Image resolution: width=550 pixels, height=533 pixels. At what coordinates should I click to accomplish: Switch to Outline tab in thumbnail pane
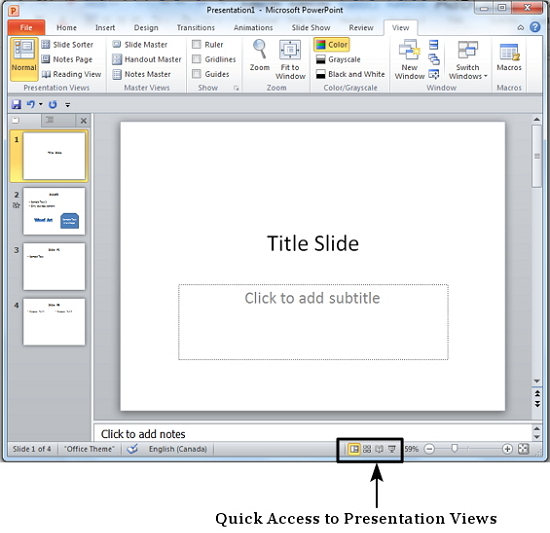(x=58, y=120)
